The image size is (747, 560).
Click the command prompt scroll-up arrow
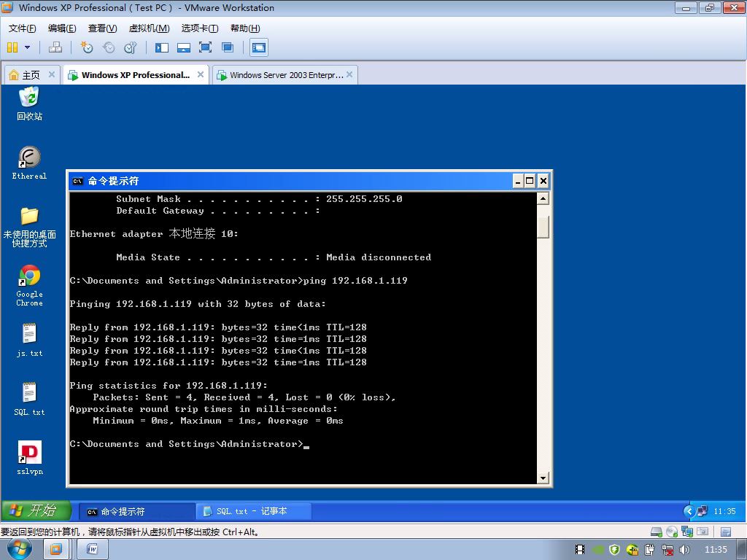(x=543, y=198)
